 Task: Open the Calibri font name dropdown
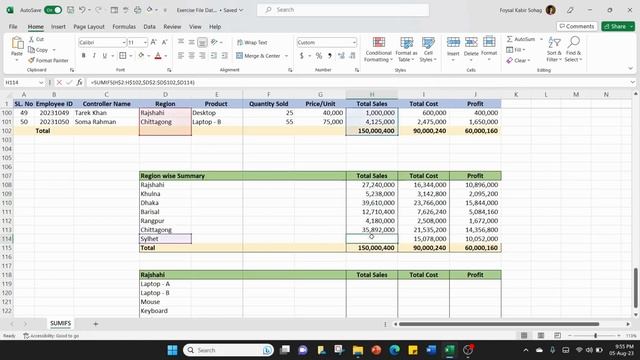point(123,42)
